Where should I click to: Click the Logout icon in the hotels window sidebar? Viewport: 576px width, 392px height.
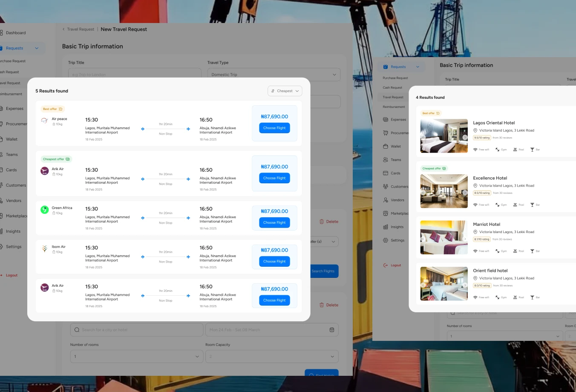click(x=386, y=265)
